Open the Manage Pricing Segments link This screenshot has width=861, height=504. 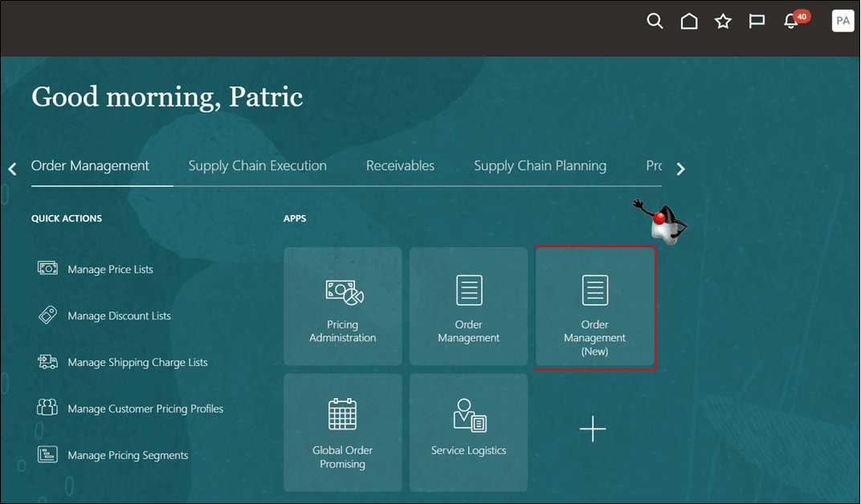pyautogui.click(x=128, y=455)
